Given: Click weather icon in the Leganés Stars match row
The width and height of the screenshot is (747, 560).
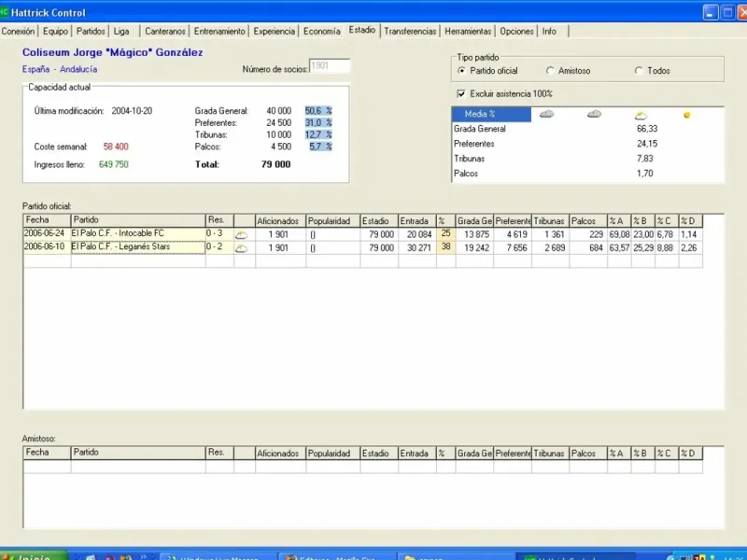Looking at the screenshot, I should point(242,248).
